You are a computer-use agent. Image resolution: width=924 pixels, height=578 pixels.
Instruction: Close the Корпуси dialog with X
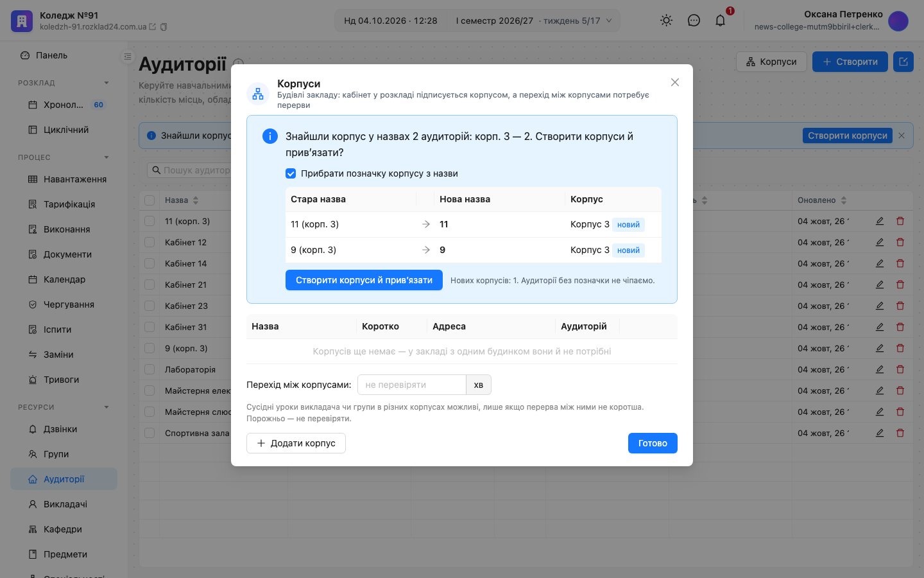pos(675,82)
